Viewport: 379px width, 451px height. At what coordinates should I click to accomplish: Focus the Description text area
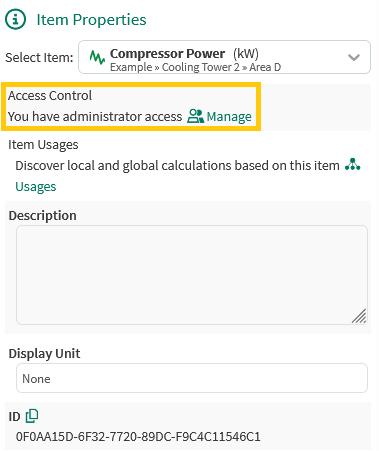click(x=192, y=275)
